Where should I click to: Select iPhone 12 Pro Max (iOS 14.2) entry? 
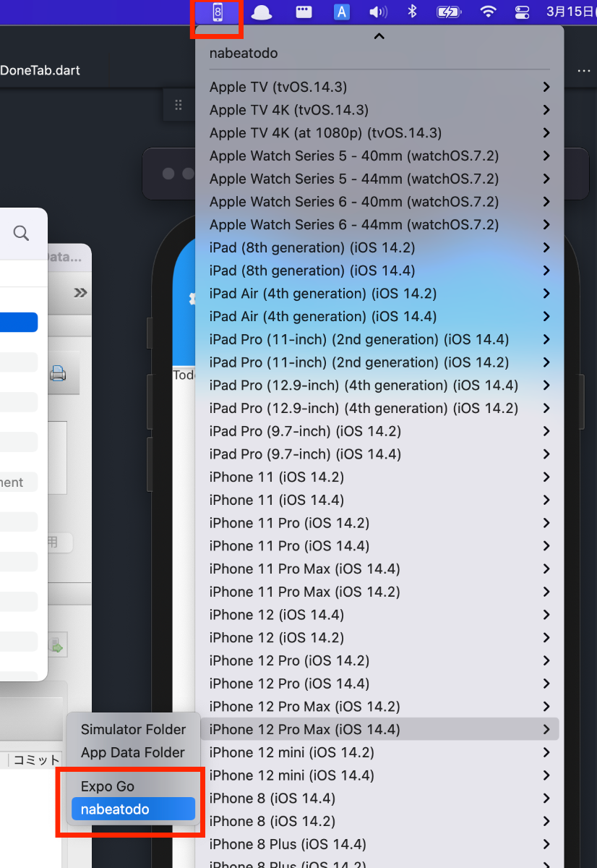click(x=379, y=707)
